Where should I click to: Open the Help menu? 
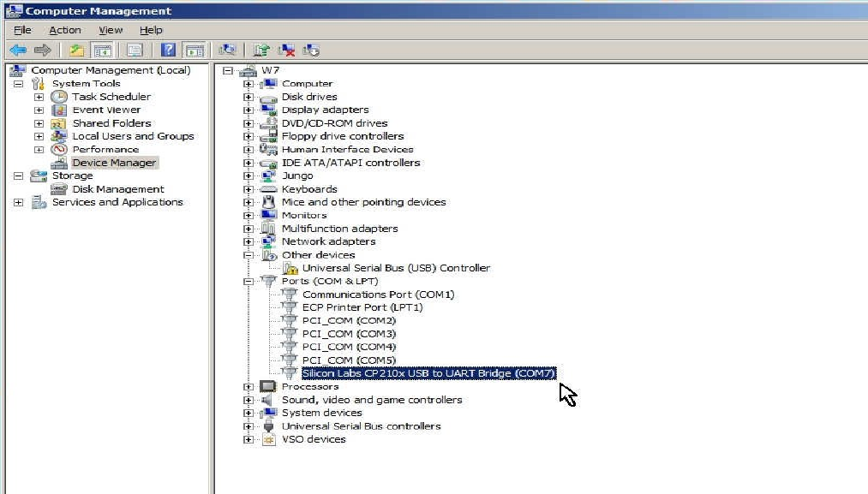[151, 30]
